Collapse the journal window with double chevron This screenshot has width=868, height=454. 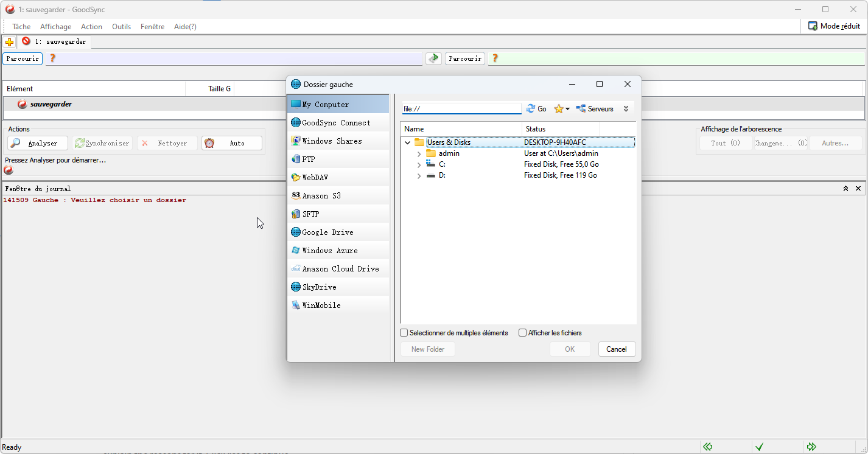click(x=845, y=189)
